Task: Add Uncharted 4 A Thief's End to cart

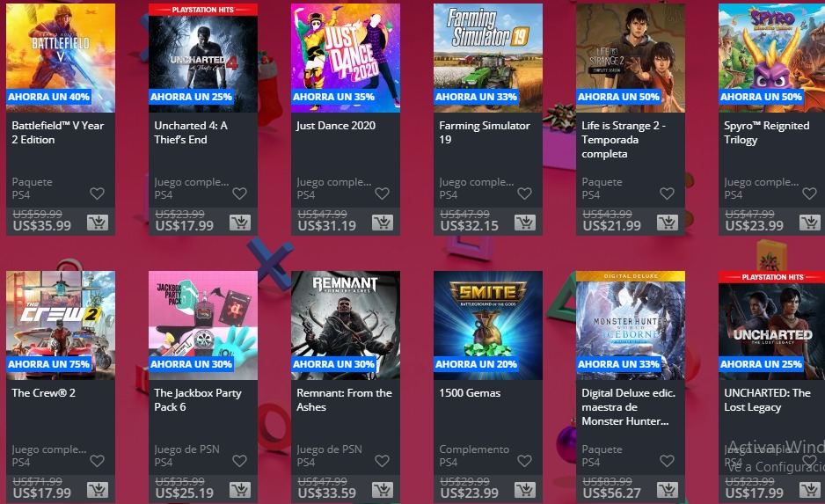Action: tap(240, 223)
